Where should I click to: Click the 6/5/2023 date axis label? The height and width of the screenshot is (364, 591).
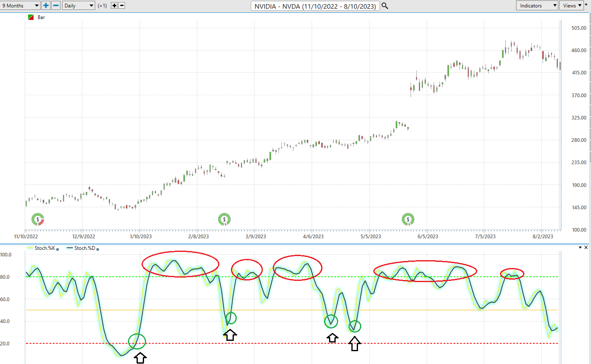tap(428, 237)
